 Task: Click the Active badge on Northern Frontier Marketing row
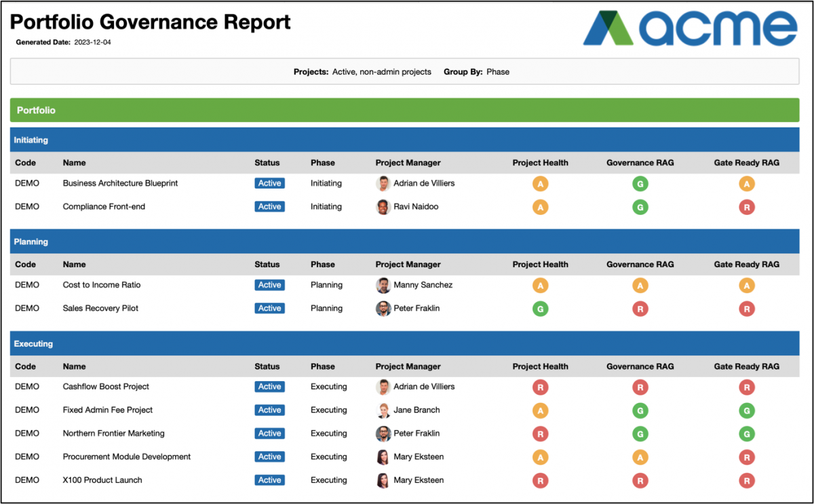(x=269, y=433)
